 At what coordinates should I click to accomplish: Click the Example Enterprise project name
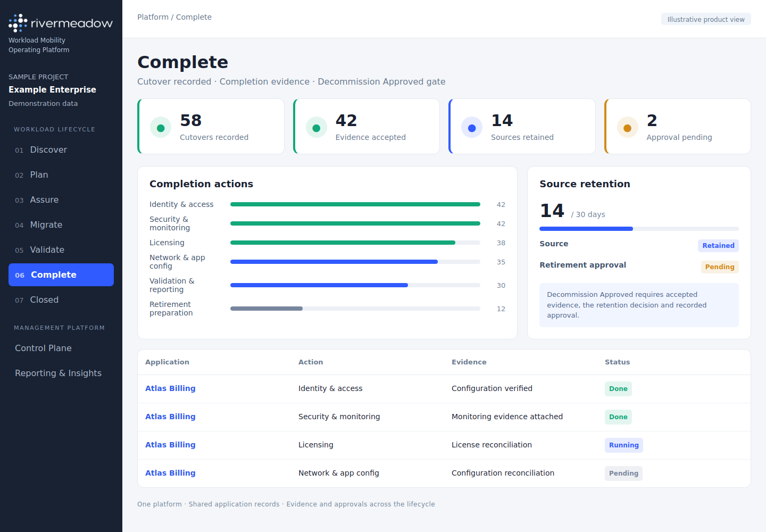click(x=52, y=89)
